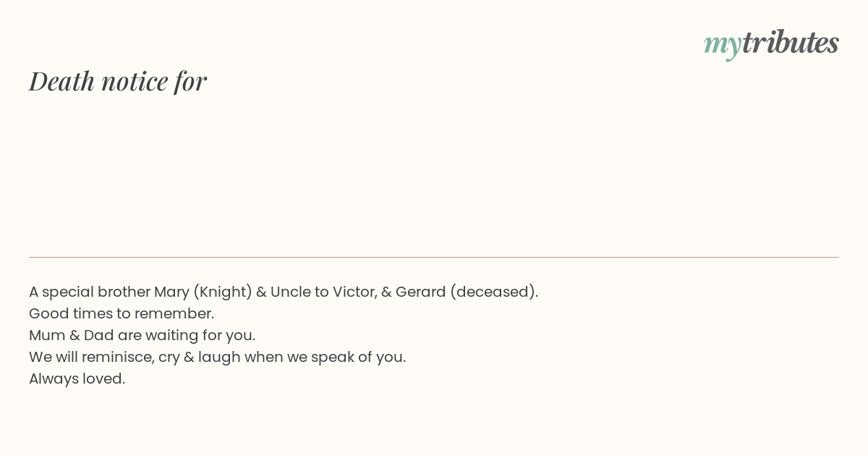Click the "tributes" part of the logo
The width and height of the screenshot is (868, 456).
(791, 42)
